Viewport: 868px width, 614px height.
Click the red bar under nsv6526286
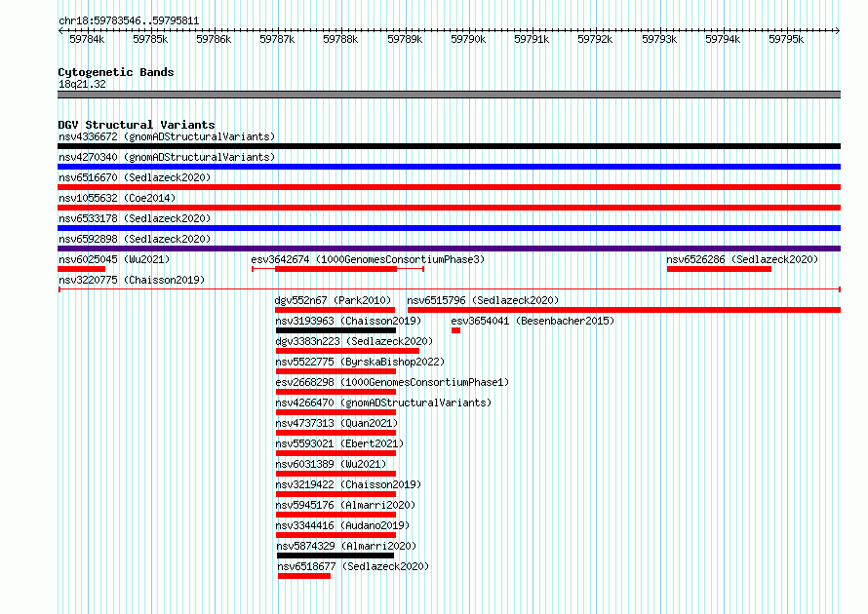click(x=719, y=269)
